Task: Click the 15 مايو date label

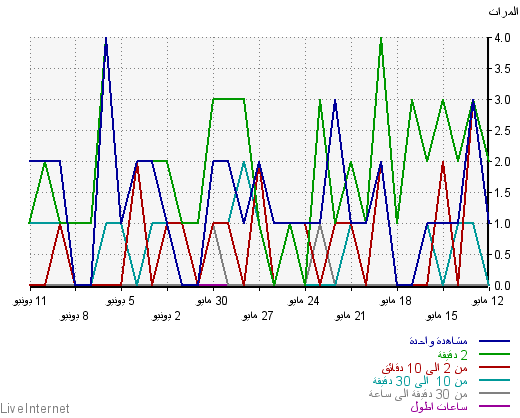Action: (x=442, y=316)
